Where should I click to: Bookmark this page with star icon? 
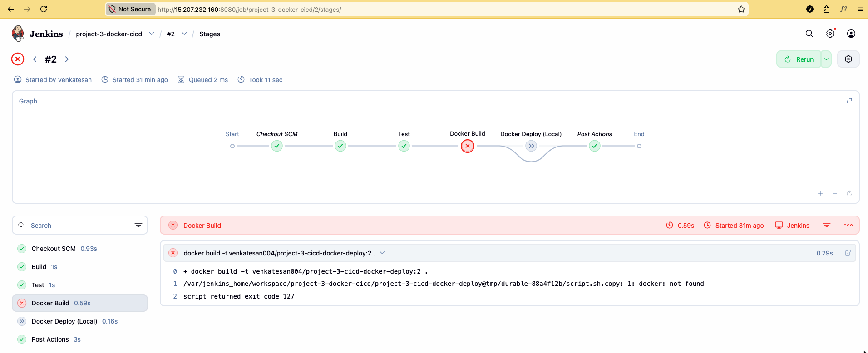741,9
